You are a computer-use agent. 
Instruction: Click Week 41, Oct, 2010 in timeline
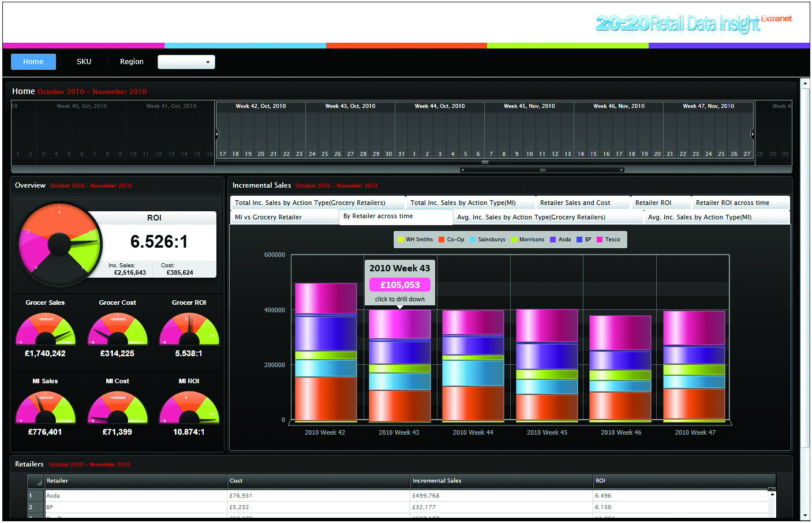(x=171, y=106)
